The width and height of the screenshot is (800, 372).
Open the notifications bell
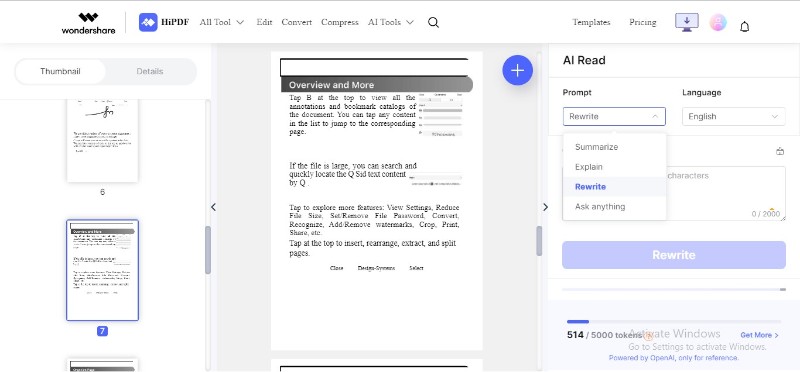coord(744,27)
